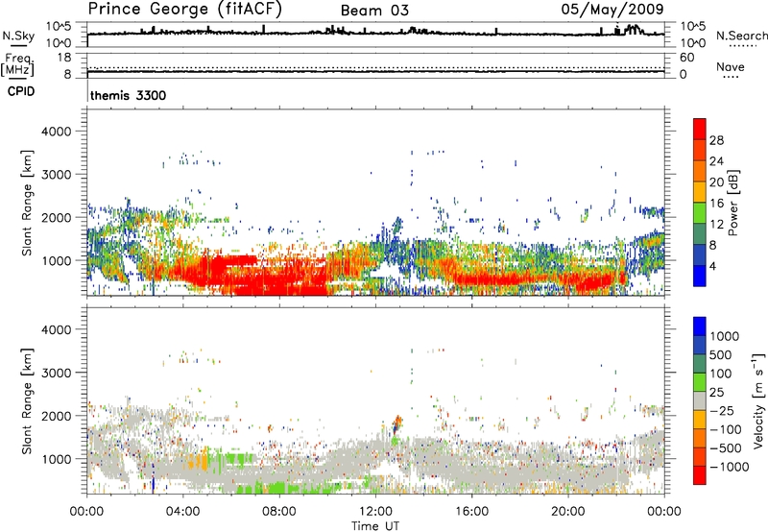
Task: Click the blue bottom of power colorbar
Action: [700, 276]
